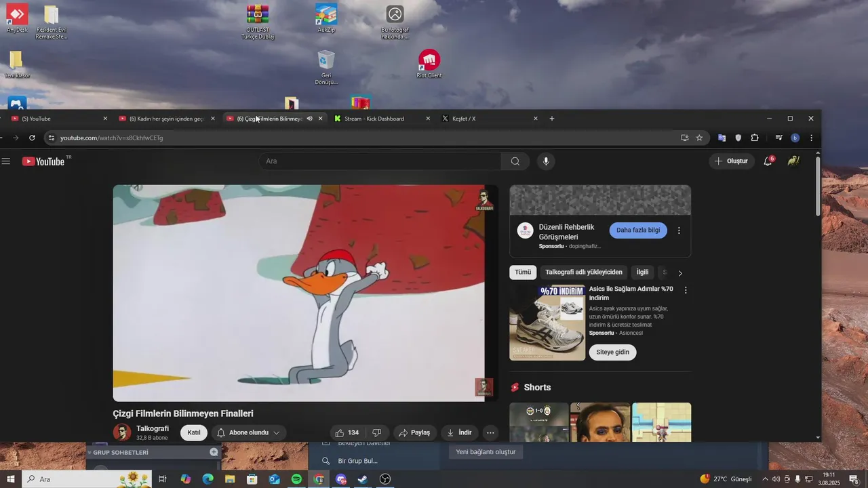The height and width of the screenshot is (488, 868).
Task: Switch to the Kadın her şeyin tab
Action: click(x=167, y=119)
